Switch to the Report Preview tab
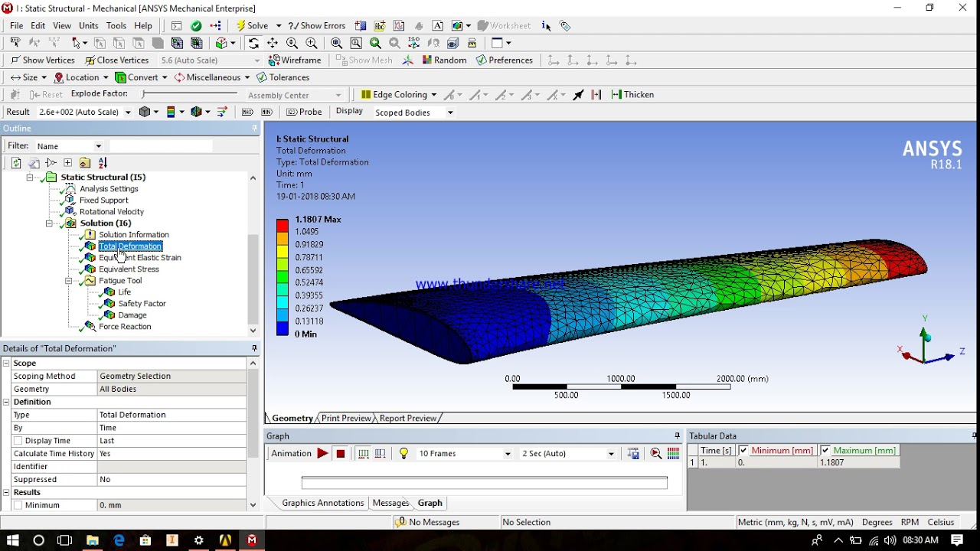 (x=407, y=419)
